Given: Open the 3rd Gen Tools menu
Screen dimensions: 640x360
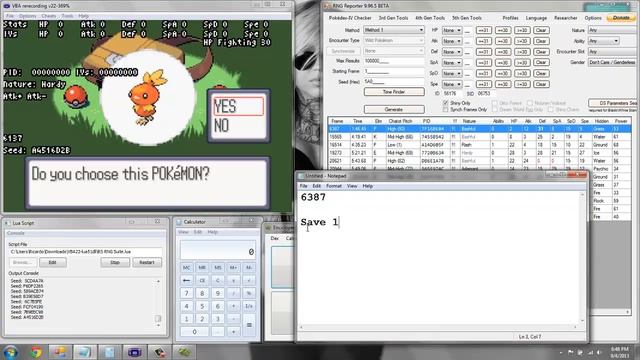Looking at the screenshot, I should pos(393,18).
